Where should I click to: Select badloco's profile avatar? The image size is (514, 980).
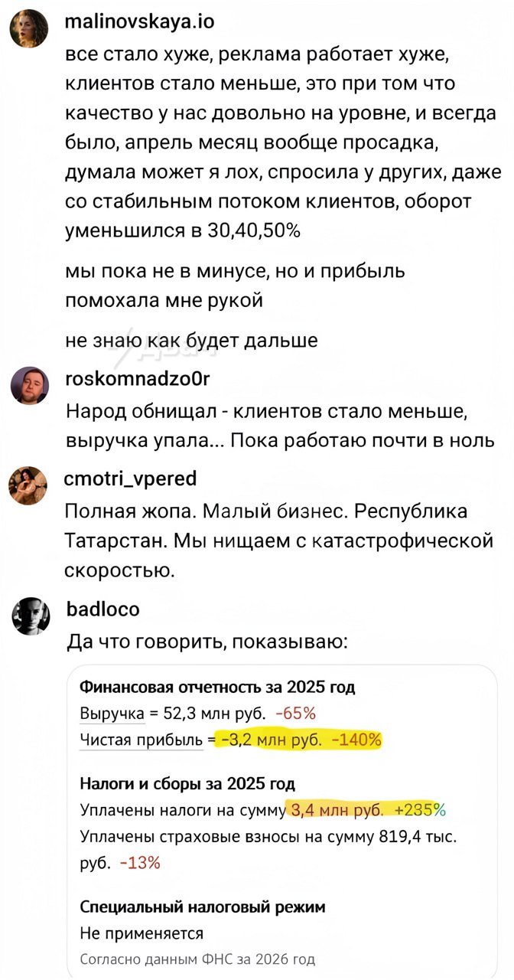click(x=30, y=616)
